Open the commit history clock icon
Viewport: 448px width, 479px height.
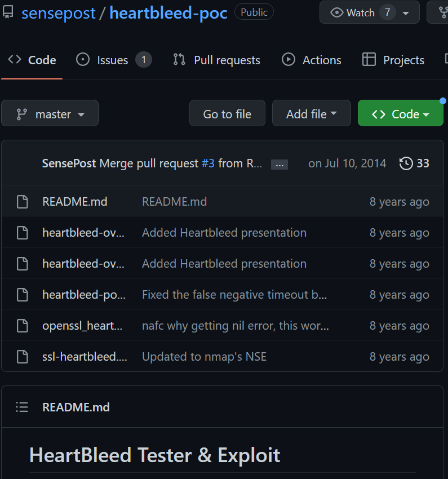[x=406, y=163]
